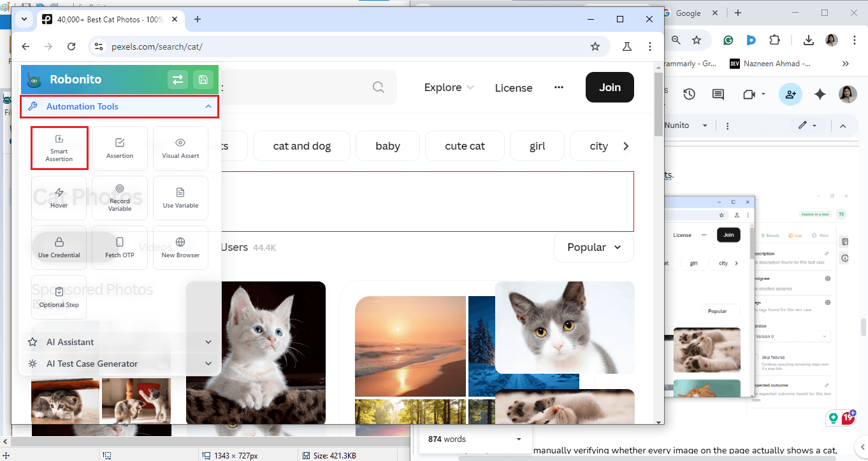Screen dimensions: 868x461
Task: Select the Optional Step tool
Action: click(x=59, y=297)
